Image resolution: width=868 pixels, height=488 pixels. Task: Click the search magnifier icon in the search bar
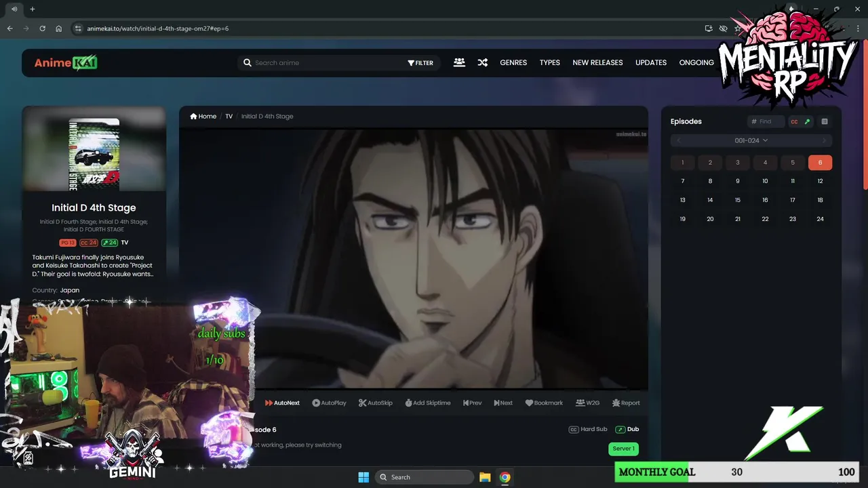(248, 63)
